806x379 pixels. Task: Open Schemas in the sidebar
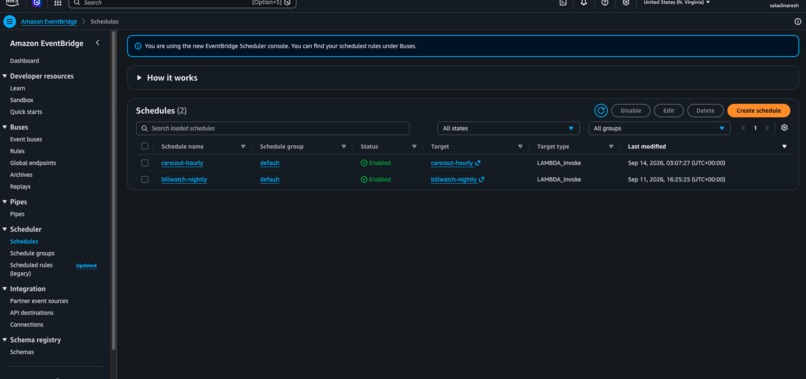tap(22, 352)
